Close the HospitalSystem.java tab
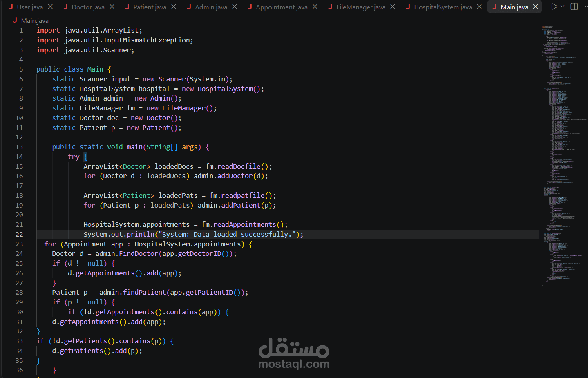 479,7
